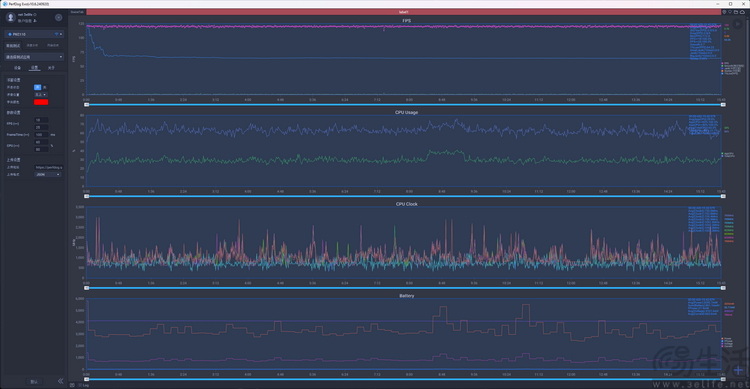The image size is (750, 389).
Task: Click the PerfDog app icon in title bar
Action: coord(5,3)
